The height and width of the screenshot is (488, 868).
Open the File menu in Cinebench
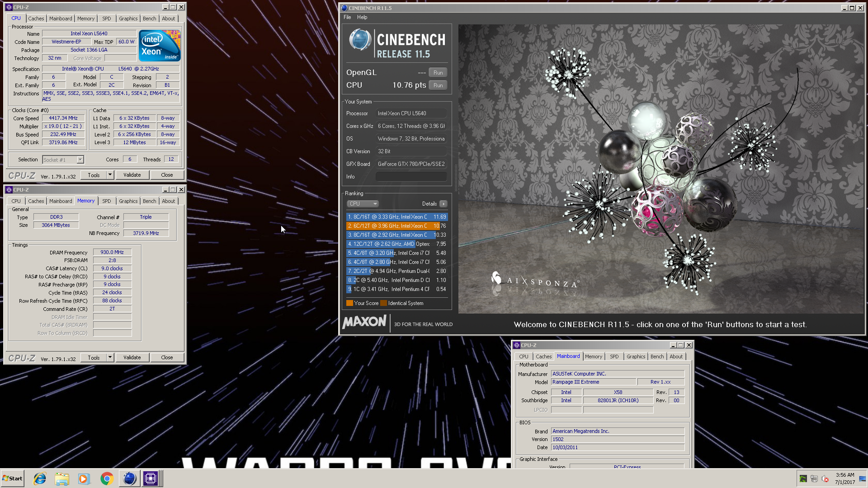click(347, 17)
